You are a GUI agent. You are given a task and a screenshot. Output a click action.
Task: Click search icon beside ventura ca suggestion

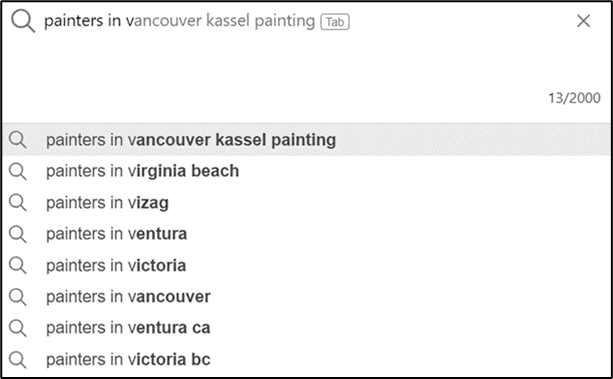[x=18, y=328]
